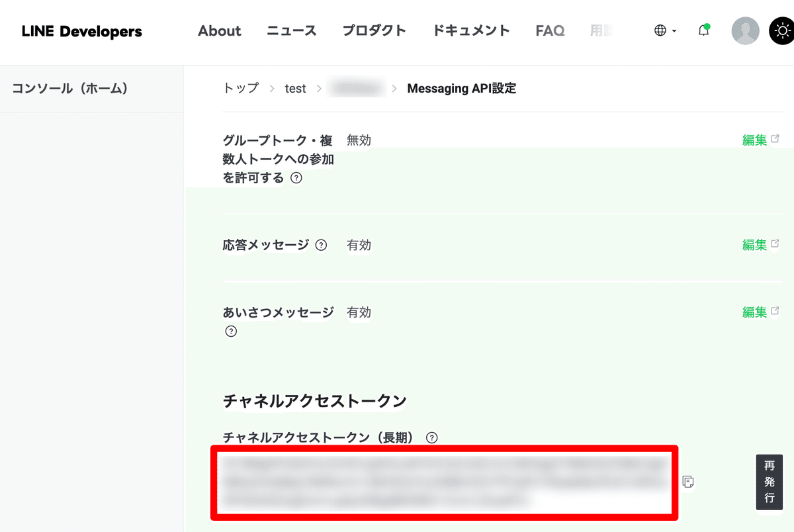The width and height of the screenshot is (794, 532).
Task: Click 有効 value for あいさつメッセージ
Action: 359,312
